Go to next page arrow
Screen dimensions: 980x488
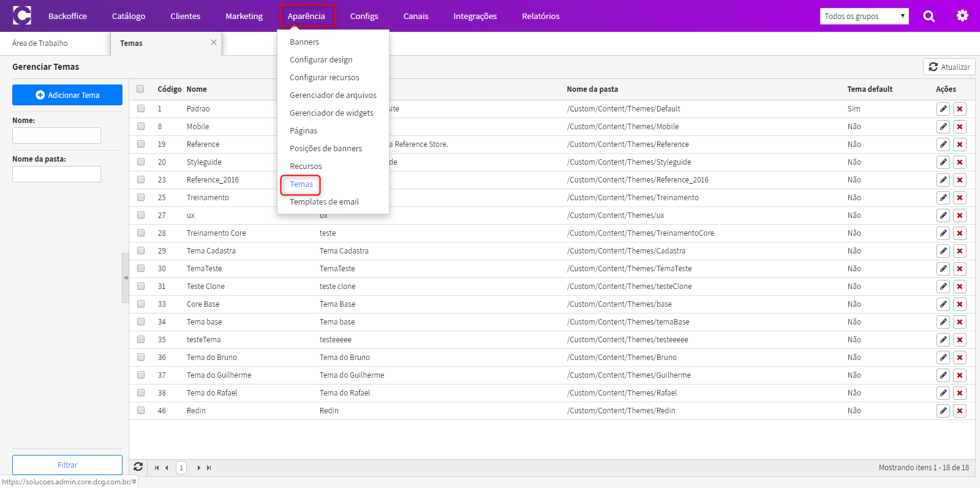[198, 468]
